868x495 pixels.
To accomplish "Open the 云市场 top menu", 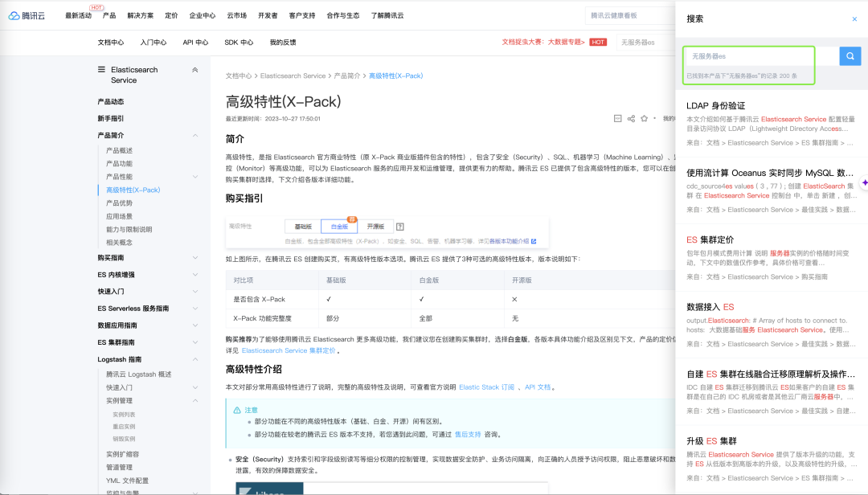I will click(236, 15).
